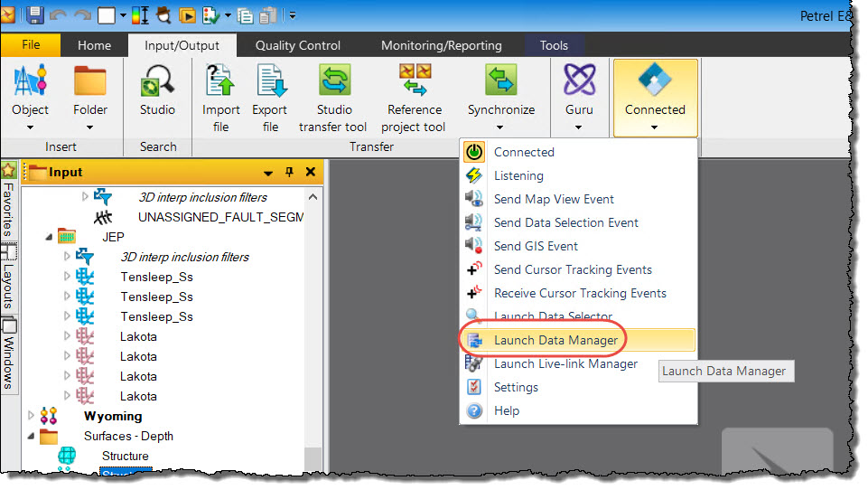The height and width of the screenshot is (490, 868).
Task: Open the File tab
Action: click(31, 45)
